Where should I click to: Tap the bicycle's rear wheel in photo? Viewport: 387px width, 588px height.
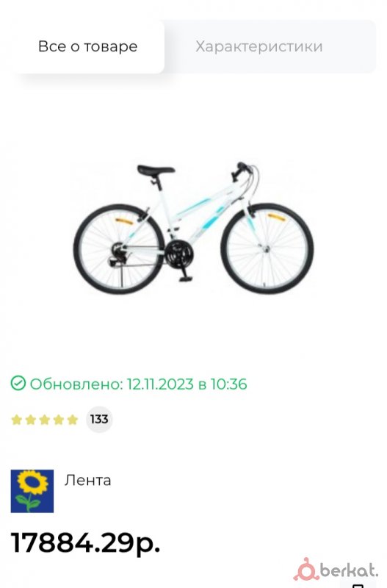(x=119, y=249)
